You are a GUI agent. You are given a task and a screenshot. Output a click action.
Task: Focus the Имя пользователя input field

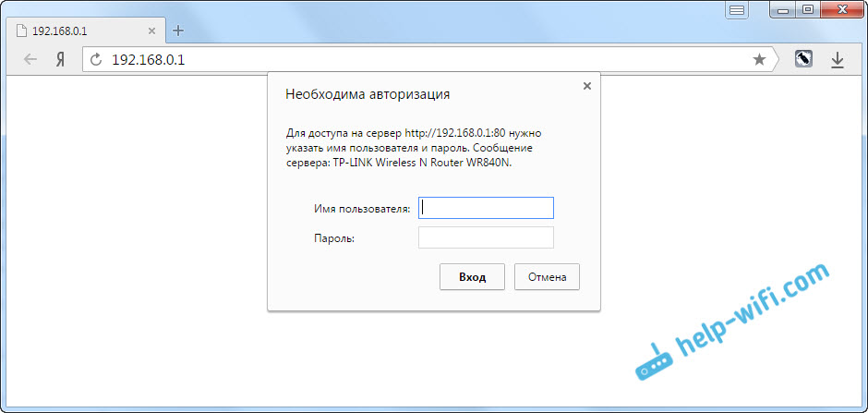486,208
